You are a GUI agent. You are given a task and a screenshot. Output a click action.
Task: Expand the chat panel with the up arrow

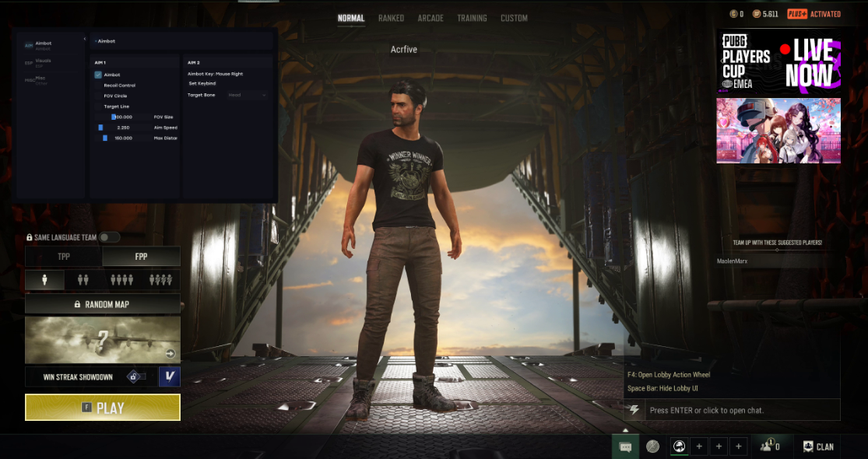pos(626,429)
